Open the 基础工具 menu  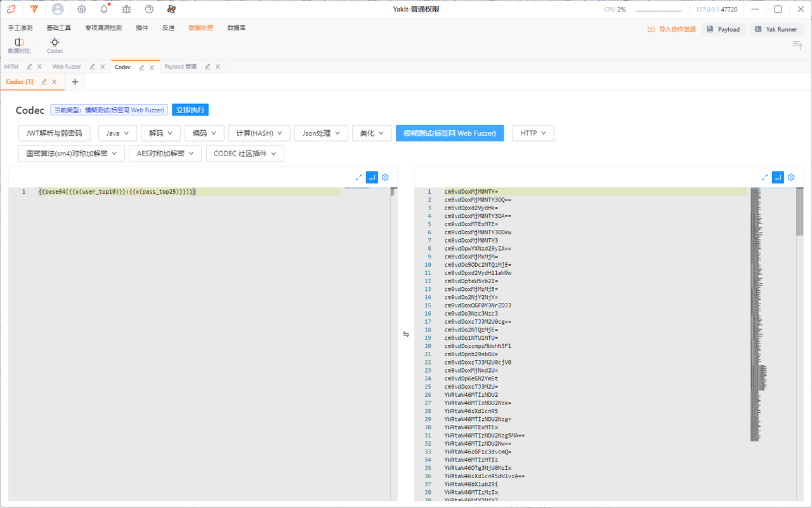coord(58,28)
